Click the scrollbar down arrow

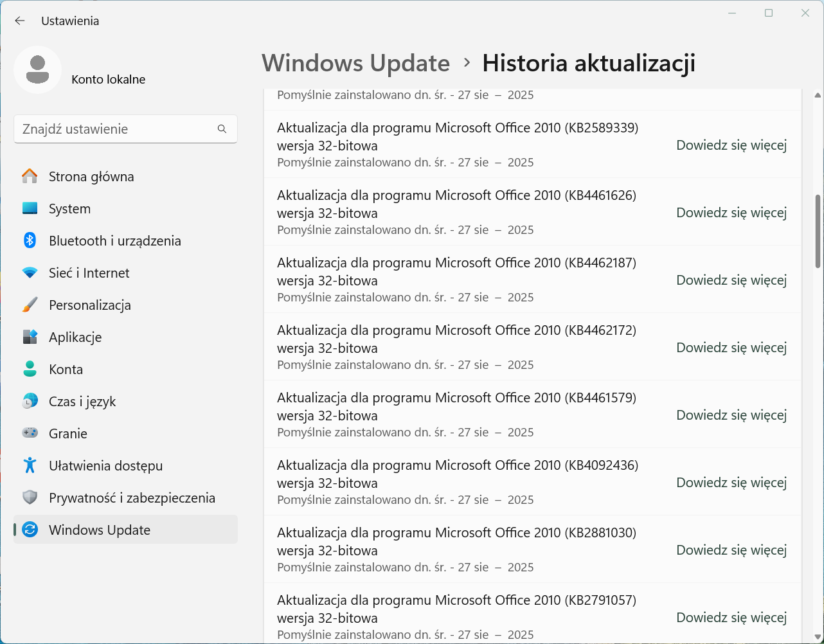[818, 637]
